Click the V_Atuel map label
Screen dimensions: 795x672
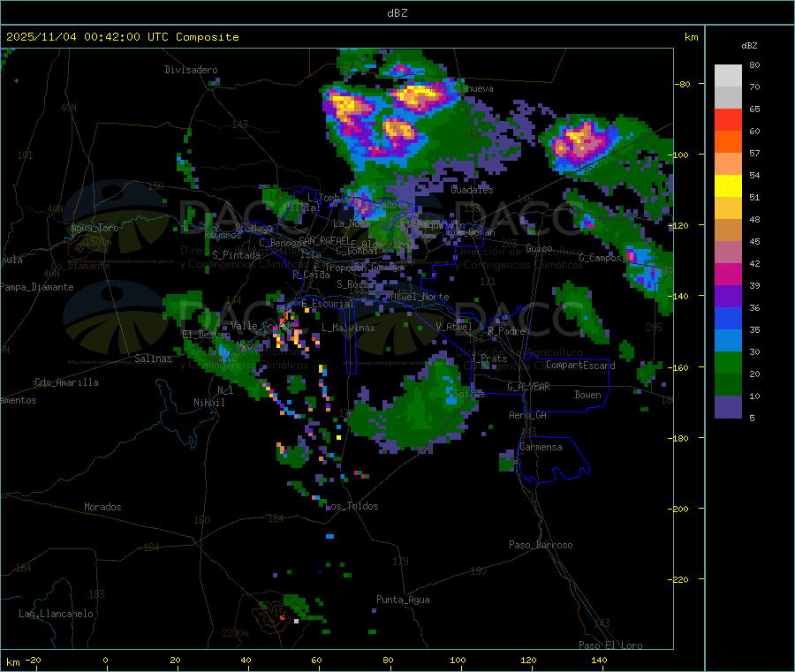[454, 327]
